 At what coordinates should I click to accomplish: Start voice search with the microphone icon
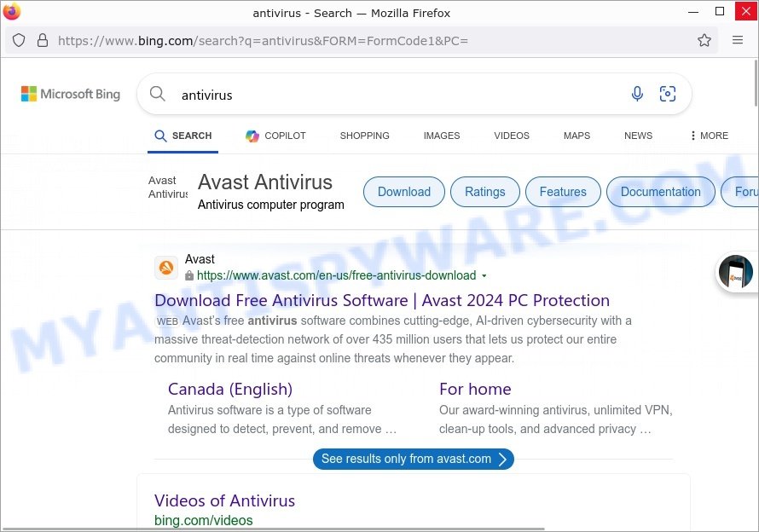(x=637, y=94)
